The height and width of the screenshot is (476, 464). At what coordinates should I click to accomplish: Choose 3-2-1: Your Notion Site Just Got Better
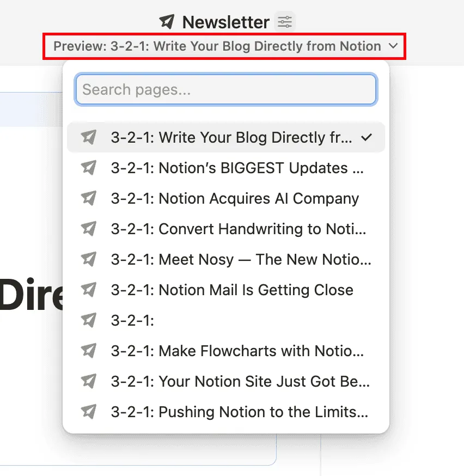coord(240,382)
